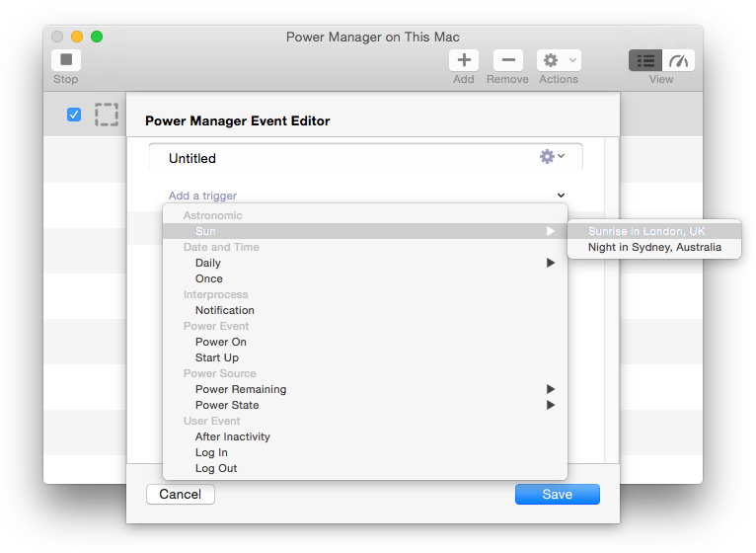Viewport: 756px width, 553px height.
Task: Open the Actions gear toolbar menu
Action: click(559, 60)
